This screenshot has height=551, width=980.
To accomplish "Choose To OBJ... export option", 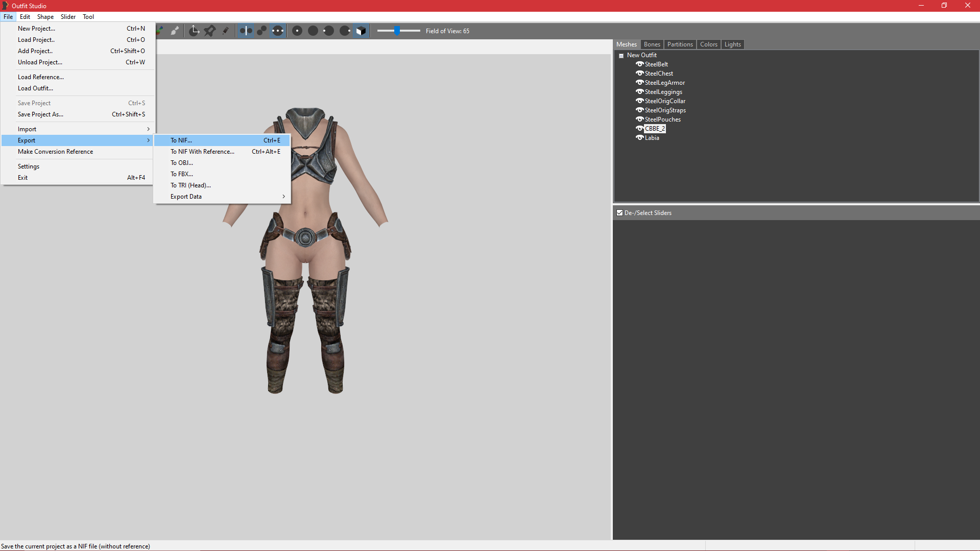I will 222,163.
